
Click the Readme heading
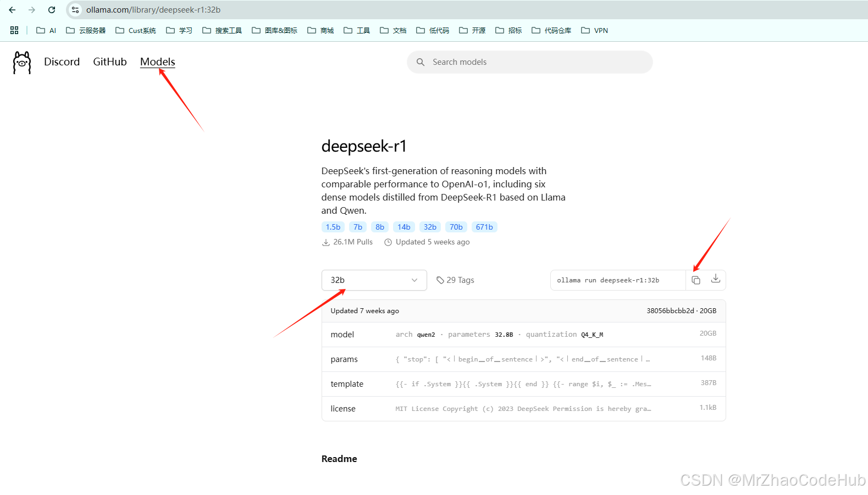339,459
